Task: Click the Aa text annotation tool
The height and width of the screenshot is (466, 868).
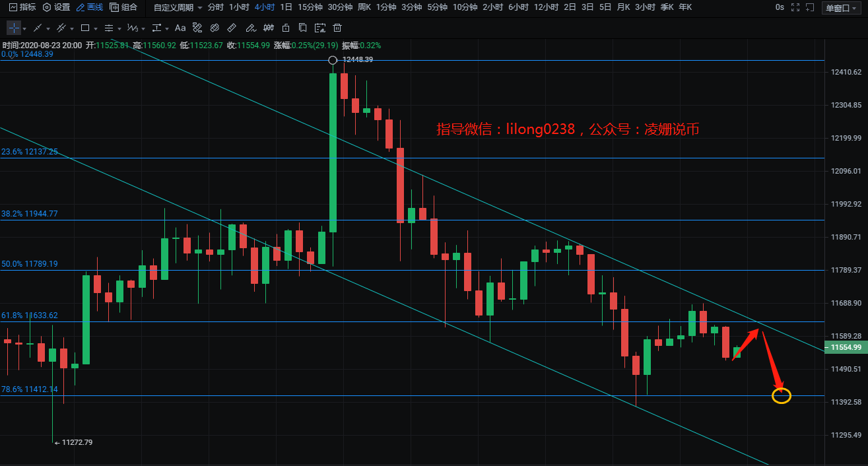Action: click(180, 28)
